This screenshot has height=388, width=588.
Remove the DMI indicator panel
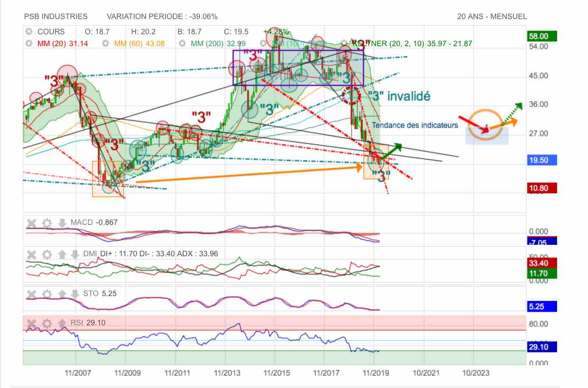(31, 254)
